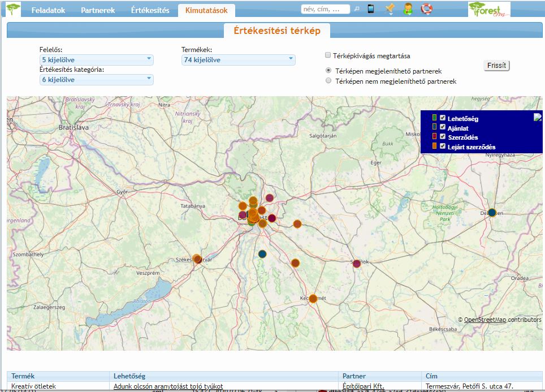The height and width of the screenshot is (392, 545).
Task: Open the Feladatok tab
Action: (48, 10)
